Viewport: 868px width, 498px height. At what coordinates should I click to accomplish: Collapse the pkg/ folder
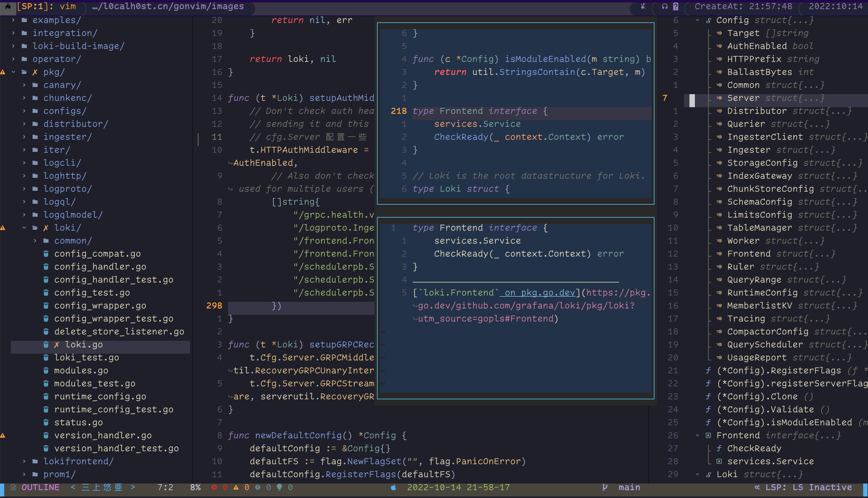tap(14, 72)
